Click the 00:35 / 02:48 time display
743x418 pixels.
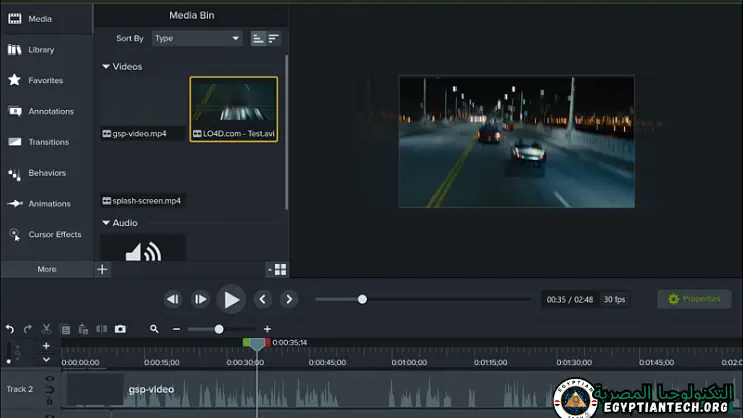coord(570,300)
